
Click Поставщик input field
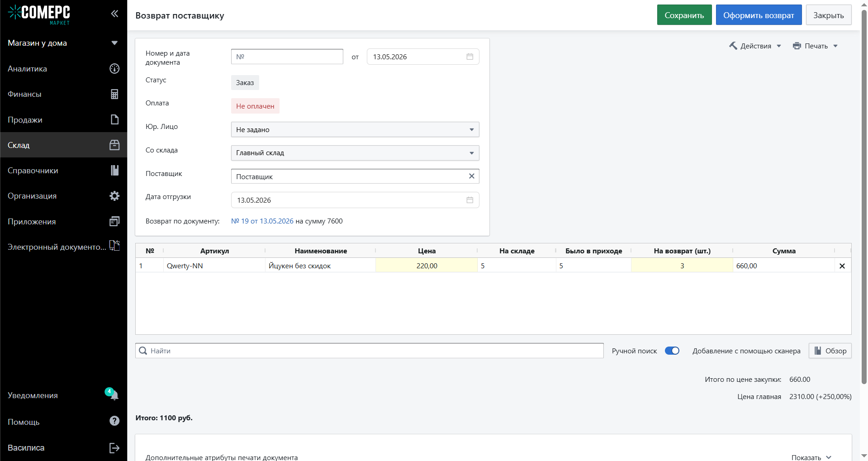[355, 176]
